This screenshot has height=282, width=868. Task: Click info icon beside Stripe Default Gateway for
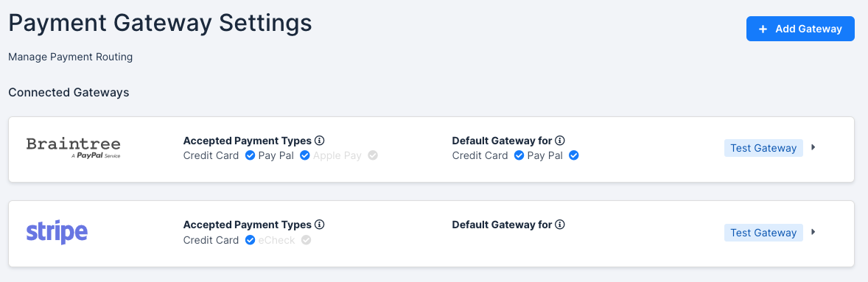[x=560, y=225]
